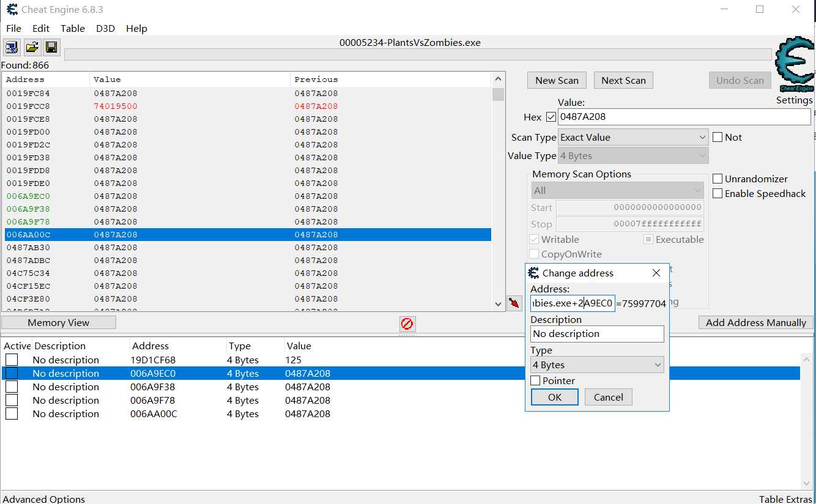
Task: Click the Start address field
Action: click(x=629, y=207)
